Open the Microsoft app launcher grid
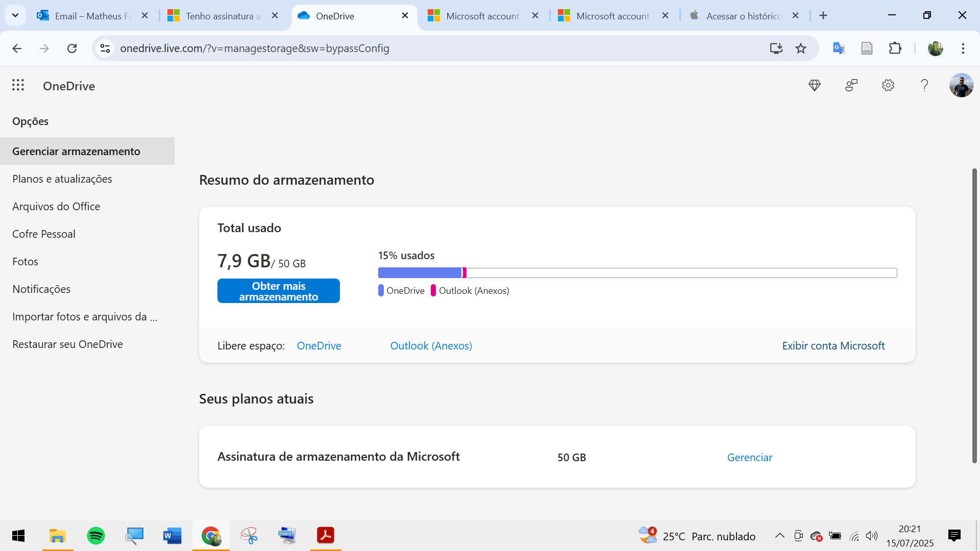The width and height of the screenshot is (980, 551). tap(18, 85)
